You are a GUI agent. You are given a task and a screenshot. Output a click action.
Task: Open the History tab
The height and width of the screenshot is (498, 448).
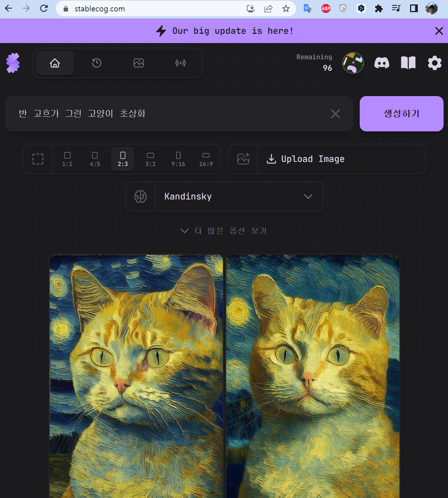[x=97, y=63]
